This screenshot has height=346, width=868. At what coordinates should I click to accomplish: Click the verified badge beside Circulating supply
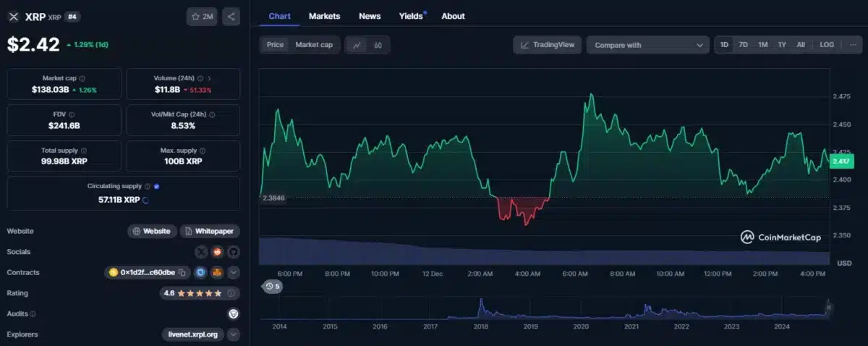[157, 186]
